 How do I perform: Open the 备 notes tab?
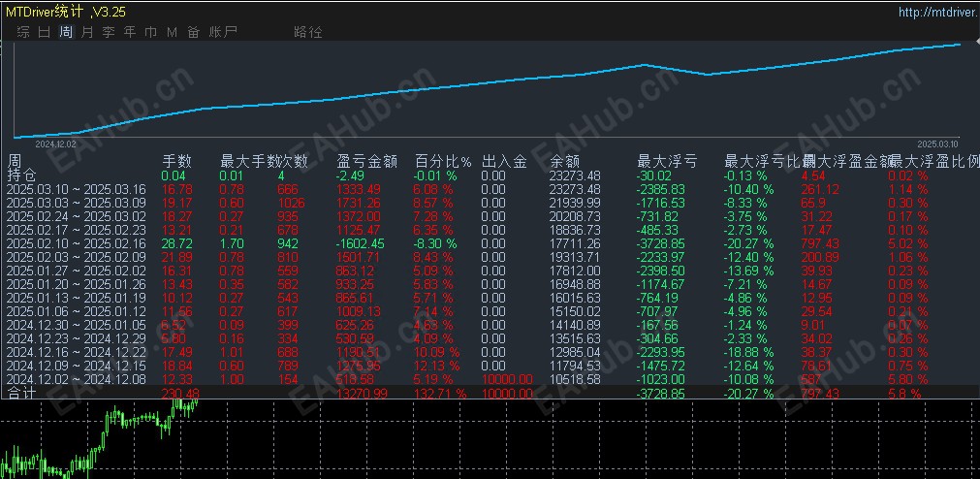(194, 32)
